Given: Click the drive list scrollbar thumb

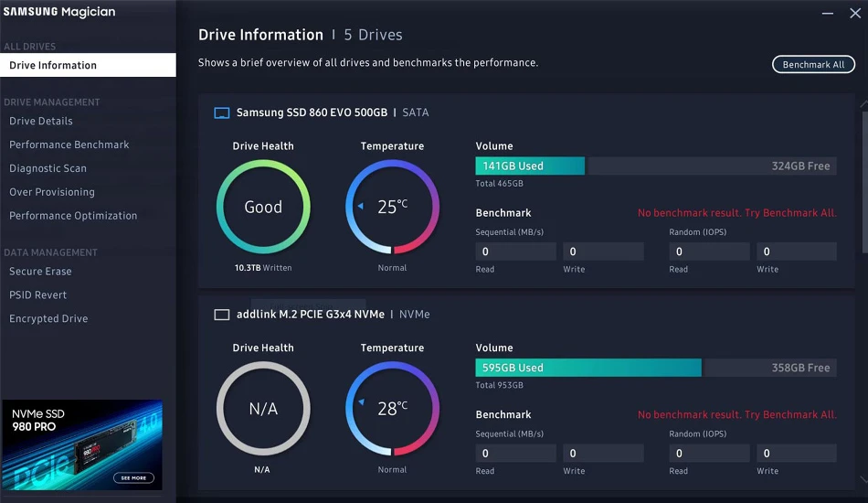Looking at the screenshot, I should click(x=864, y=183).
